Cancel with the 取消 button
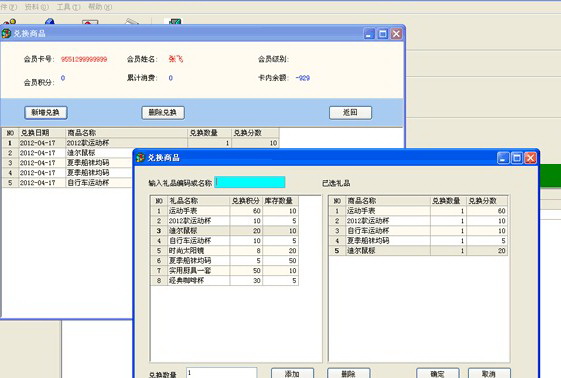The width and height of the screenshot is (561, 378). (489, 373)
